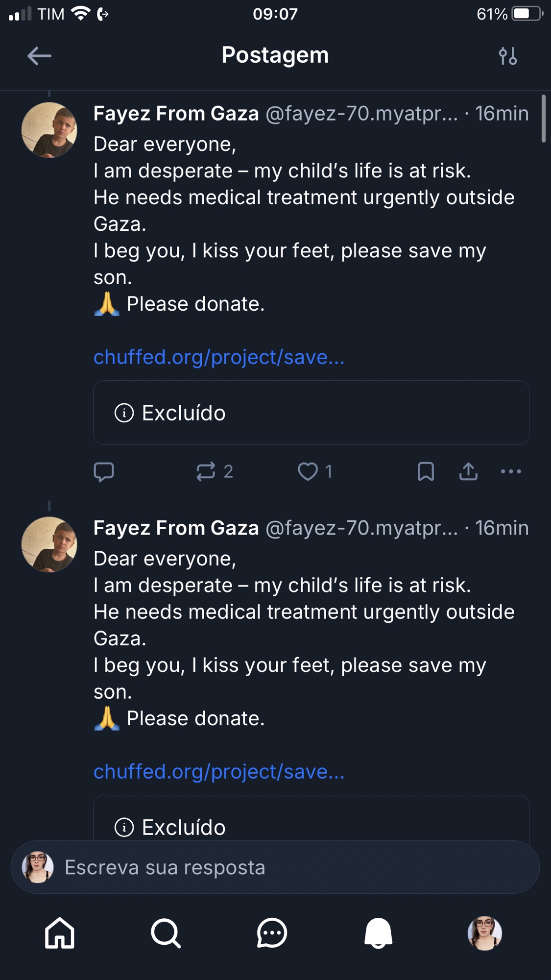The image size is (551, 980).
Task: Reply to the first Fayez post
Action: 104,471
